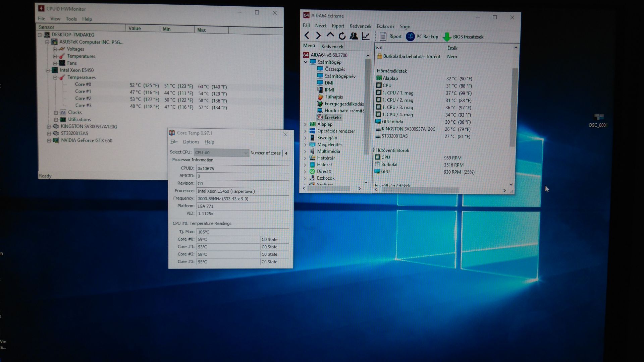Collapse Intel Xeon E5450 node
The height and width of the screenshot is (362, 644).
[47, 70]
